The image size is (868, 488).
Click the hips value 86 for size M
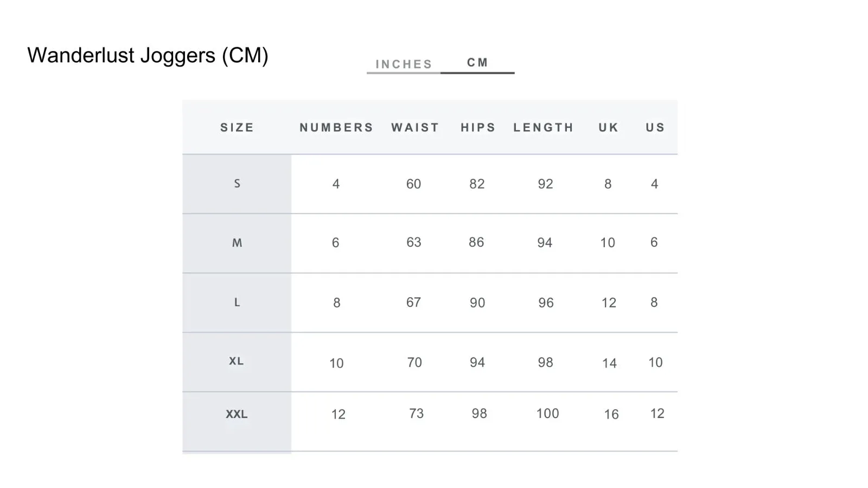(476, 242)
